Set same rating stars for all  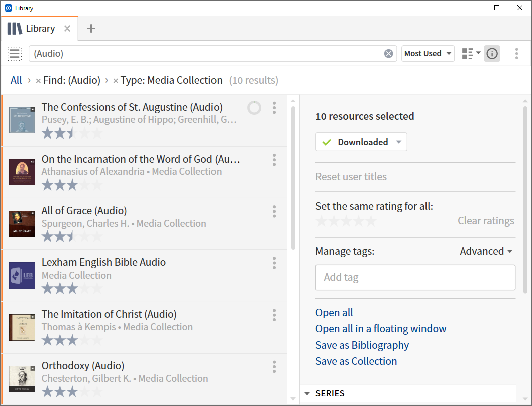346,221
